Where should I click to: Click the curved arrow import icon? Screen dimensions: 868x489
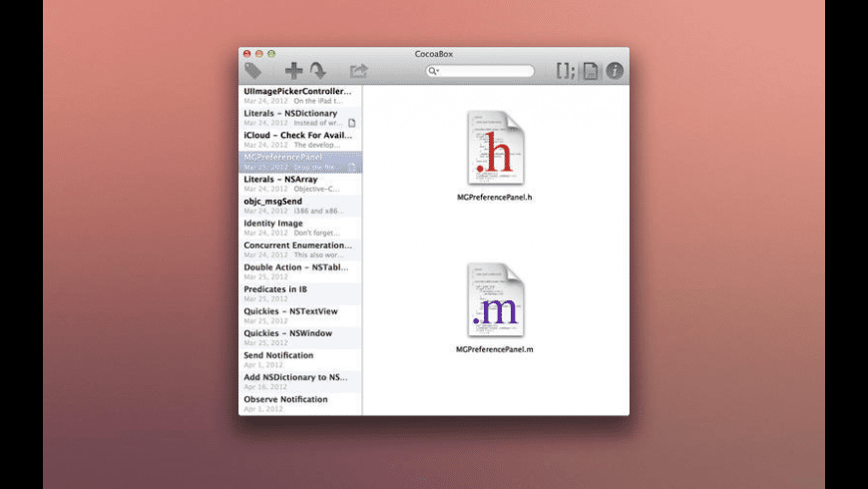[317, 70]
